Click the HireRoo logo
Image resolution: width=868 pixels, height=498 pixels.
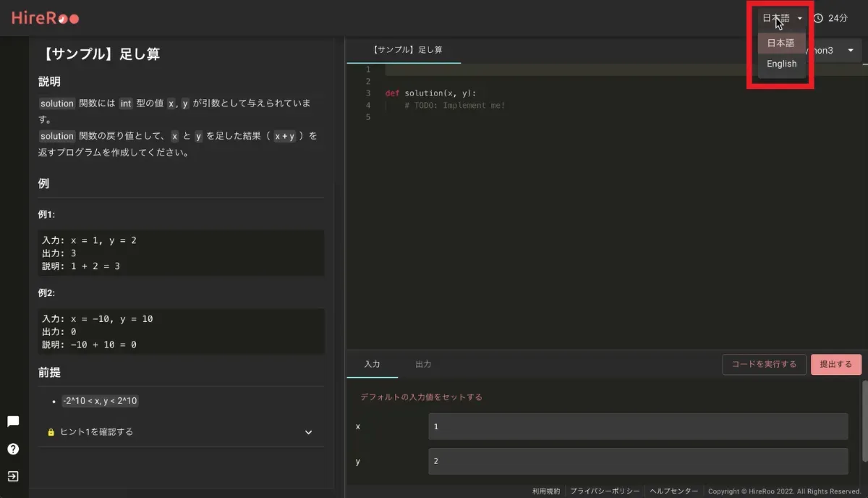(46, 18)
